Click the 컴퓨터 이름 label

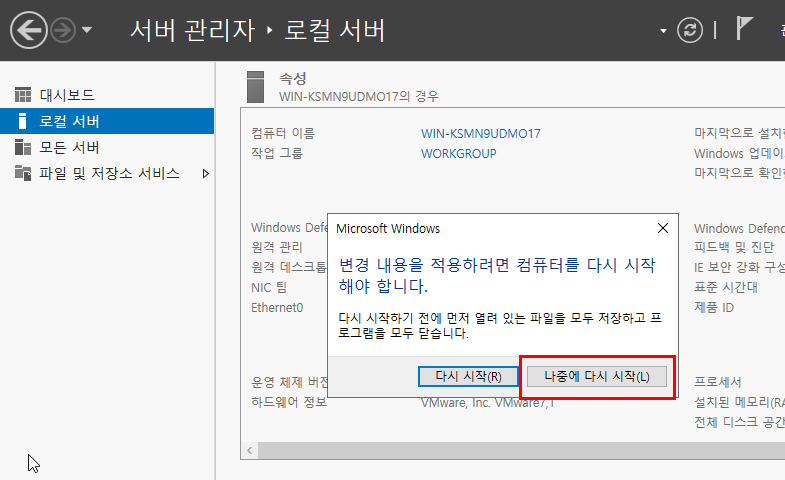[x=283, y=133]
